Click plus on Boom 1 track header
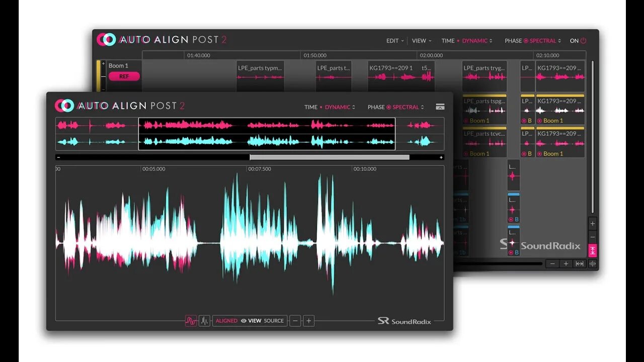This screenshot has width=644, height=362. (x=104, y=64)
